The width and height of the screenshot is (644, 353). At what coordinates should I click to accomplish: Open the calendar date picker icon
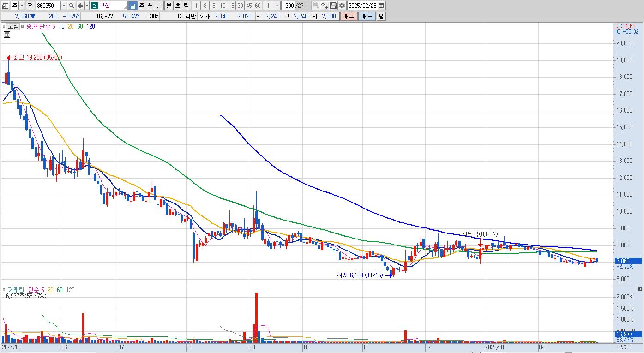pyautogui.click(x=381, y=6)
